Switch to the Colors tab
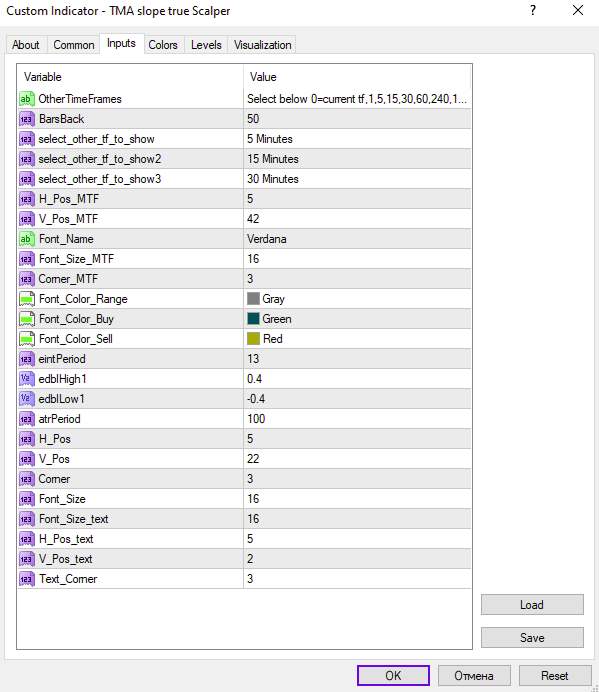The width and height of the screenshot is (599, 692). [163, 45]
